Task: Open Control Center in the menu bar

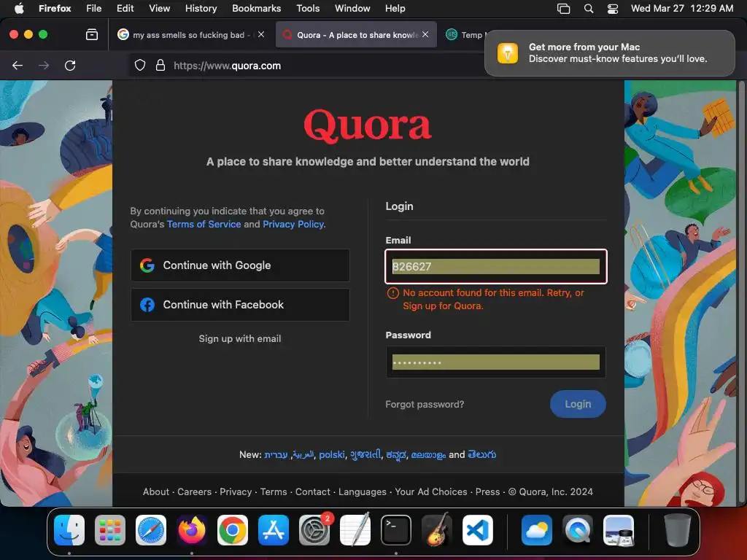Action: [613, 9]
